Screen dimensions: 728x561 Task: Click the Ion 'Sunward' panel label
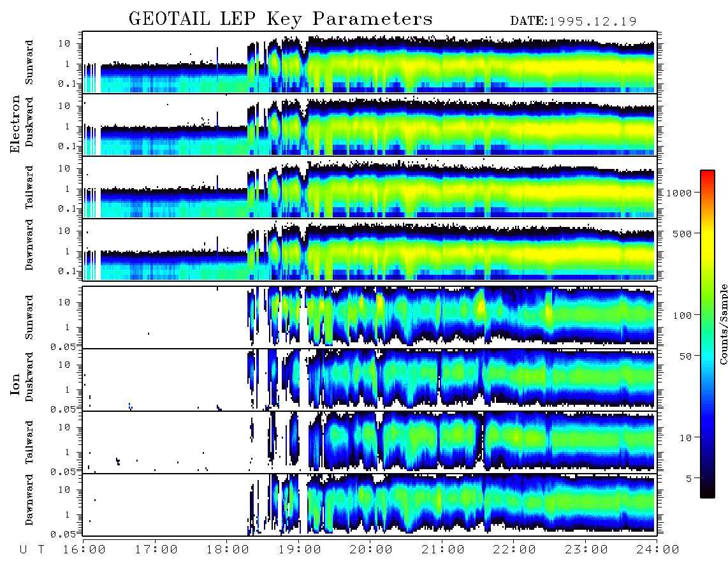[29, 317]
